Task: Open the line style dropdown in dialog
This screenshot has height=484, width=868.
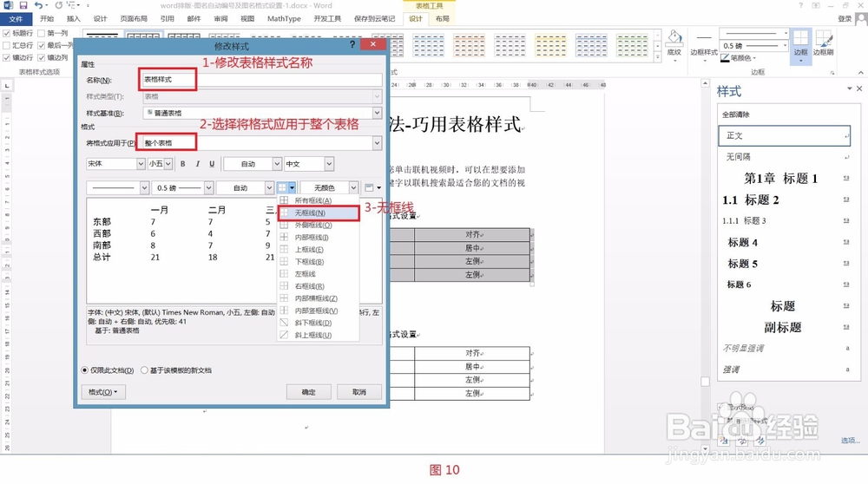Action: point(144,188)
